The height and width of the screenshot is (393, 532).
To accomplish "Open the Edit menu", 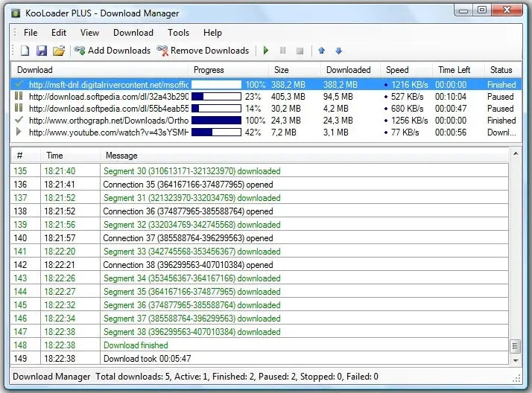I will click(59, 33).
